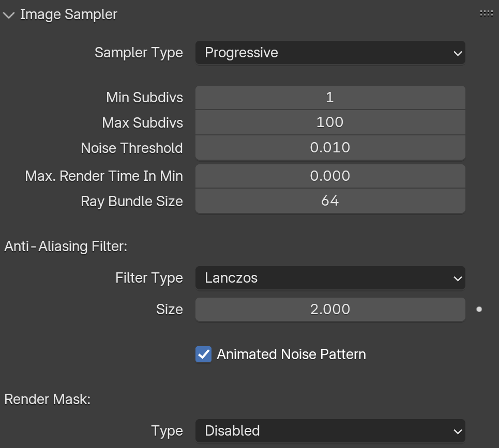Select the Noise Threshold slider field

pos(330,148)
